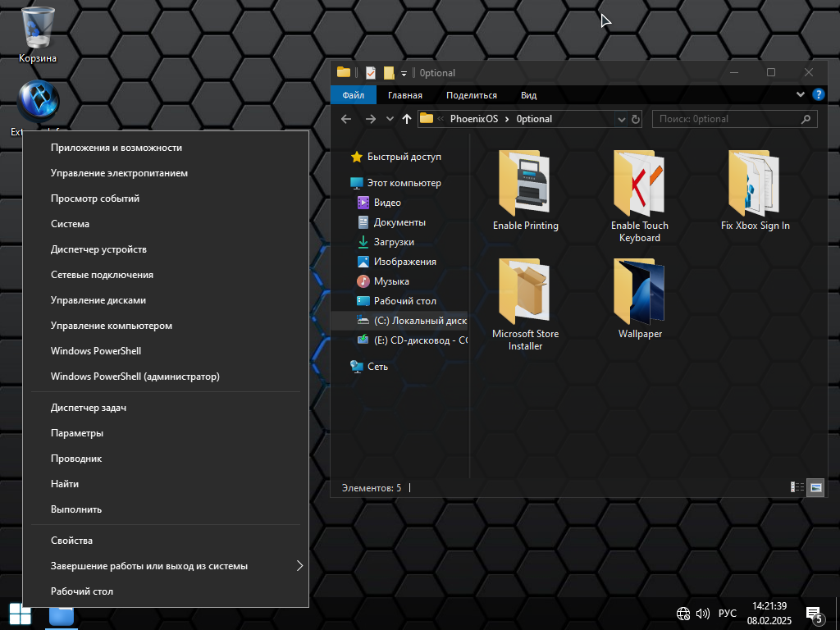Click the File Explorer taskbar icon

(x=62, y=616)
